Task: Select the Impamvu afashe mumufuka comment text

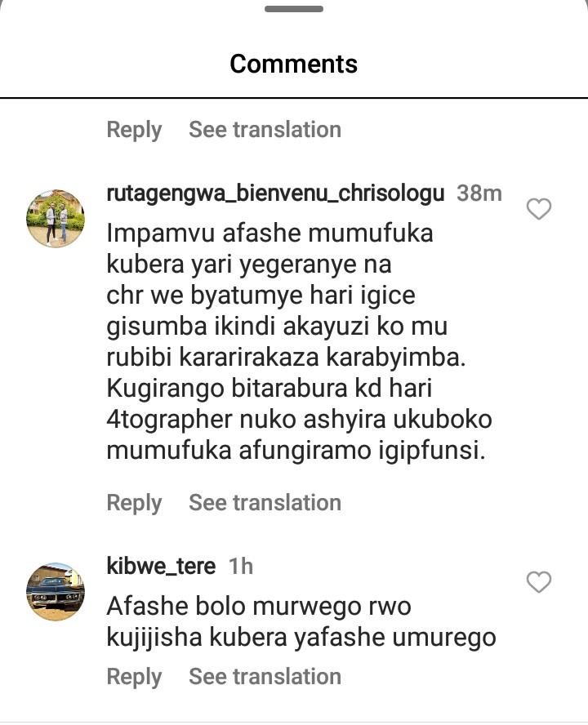Action: point(300,341)
